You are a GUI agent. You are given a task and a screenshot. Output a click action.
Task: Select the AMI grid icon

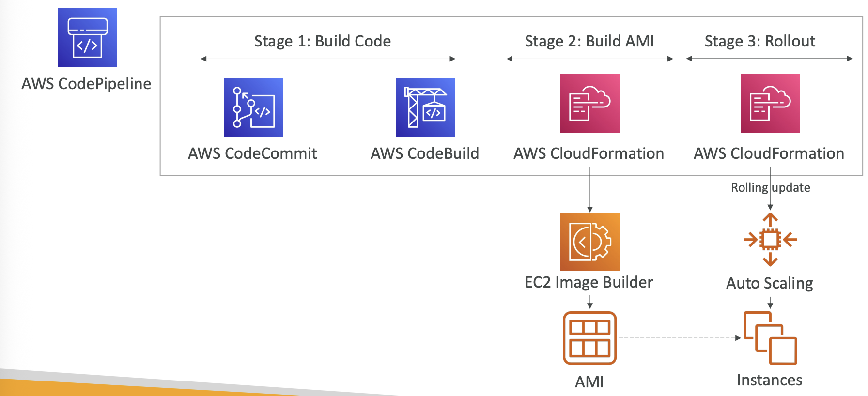tap(589, 337)
